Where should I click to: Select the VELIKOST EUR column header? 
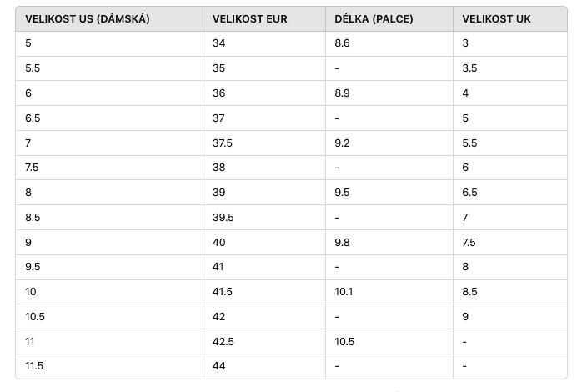264,19
